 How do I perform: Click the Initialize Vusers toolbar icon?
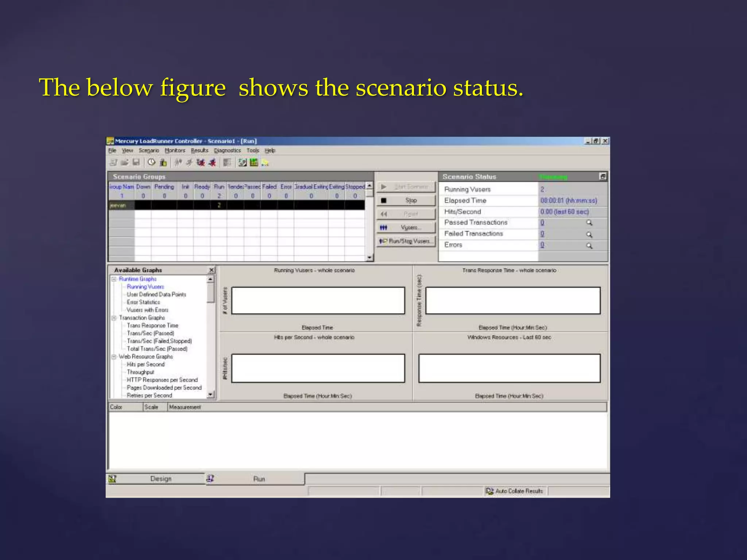[178, 162]
